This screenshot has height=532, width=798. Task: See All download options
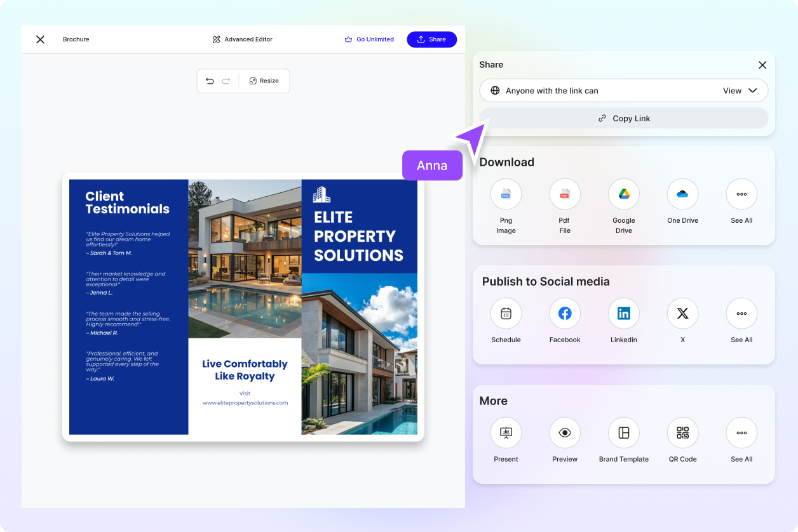pyautogui.click(x=741, y=194)
